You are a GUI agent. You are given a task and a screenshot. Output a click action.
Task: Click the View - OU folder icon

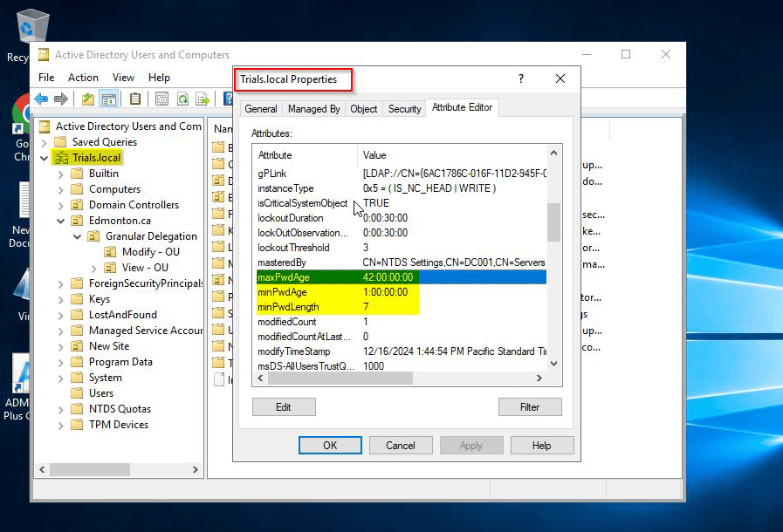[x=110, y=268]
